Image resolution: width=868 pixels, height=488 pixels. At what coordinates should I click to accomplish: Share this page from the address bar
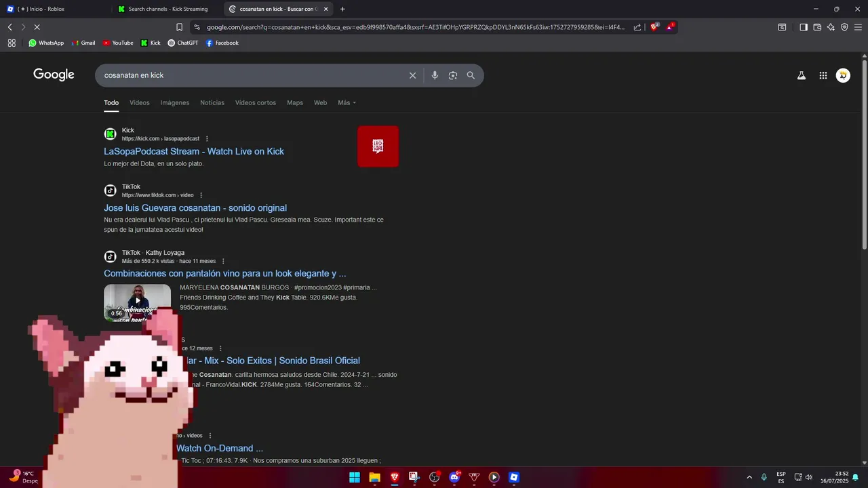637,27
